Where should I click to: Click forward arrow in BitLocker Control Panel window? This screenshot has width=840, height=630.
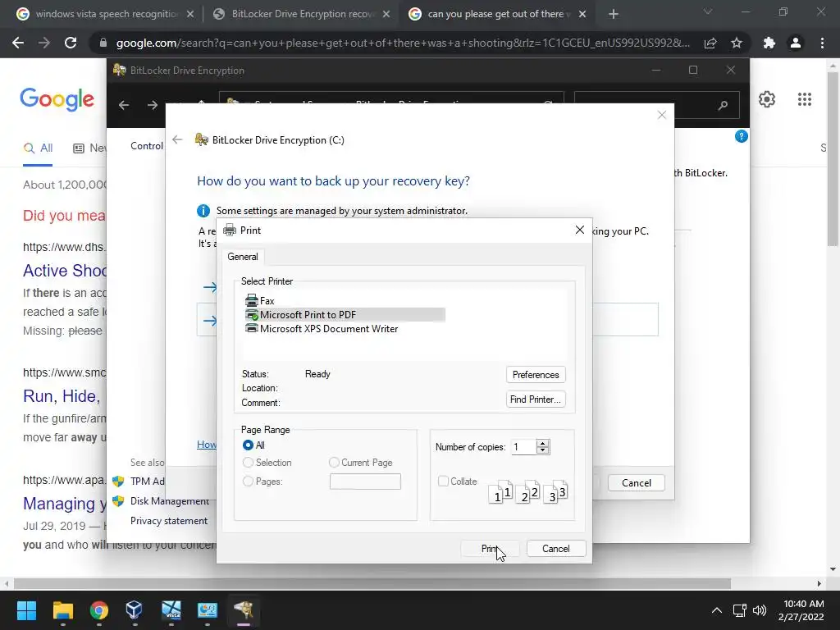click(x=153, y=105)
